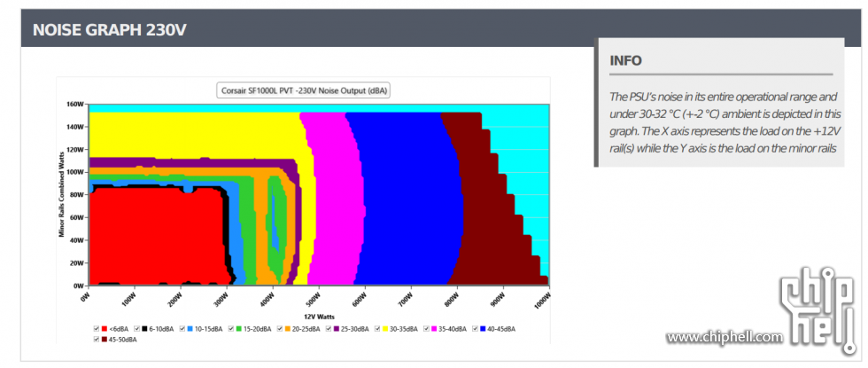This screenshot has width=868, height=368.
Task: Disable the 20-25dBA legend checkbox
Action: point(280,329)
